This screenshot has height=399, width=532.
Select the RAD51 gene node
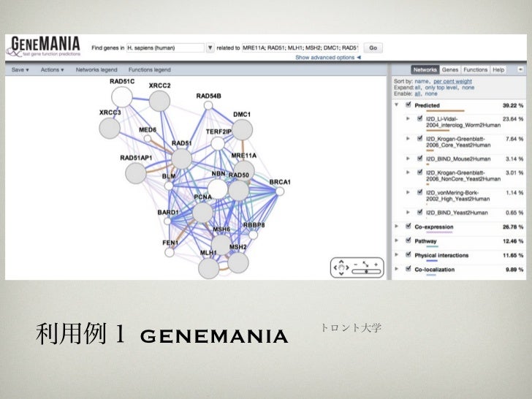[x=181, y=159]
